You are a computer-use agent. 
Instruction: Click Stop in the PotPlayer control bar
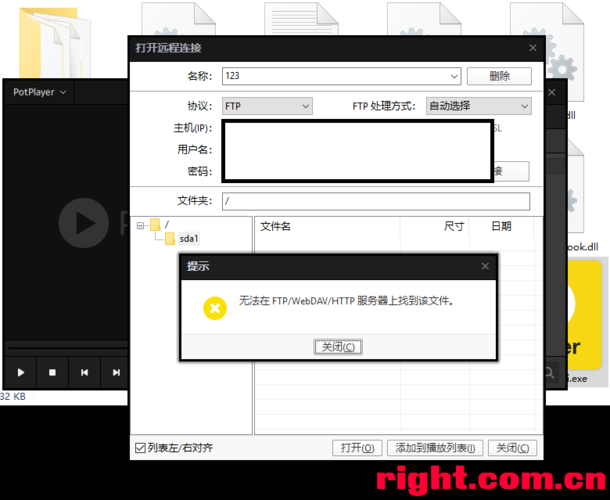click(53, 372)
